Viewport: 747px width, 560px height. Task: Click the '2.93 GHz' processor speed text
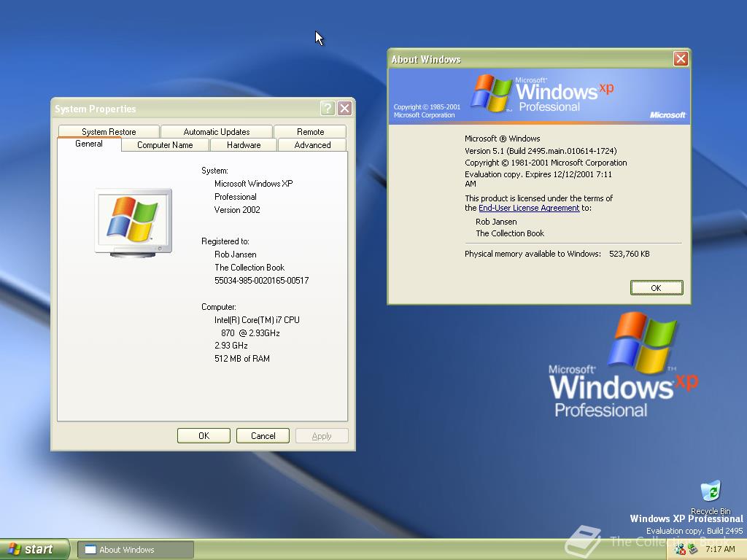point(231,345)
